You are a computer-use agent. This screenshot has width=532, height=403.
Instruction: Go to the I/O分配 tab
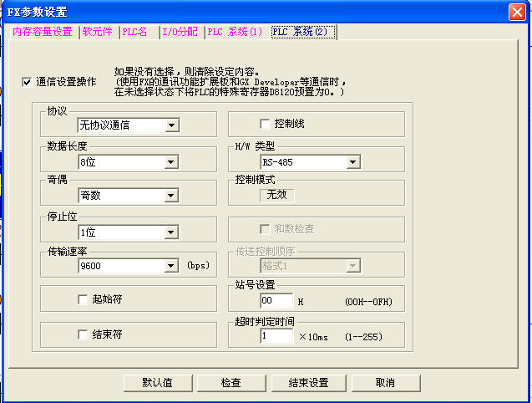pyautogui.click(x=180, y=32)
